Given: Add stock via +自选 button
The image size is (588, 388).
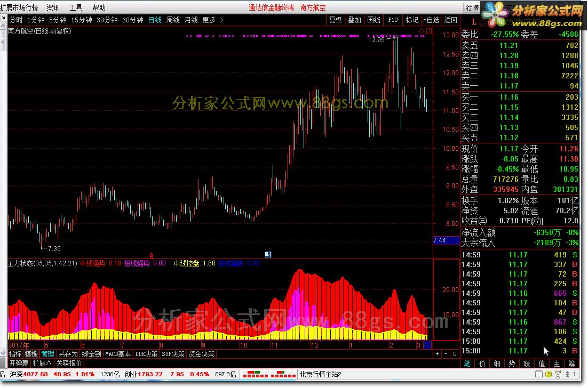Looking at the screenshot, I should click(x=431, y=20).
